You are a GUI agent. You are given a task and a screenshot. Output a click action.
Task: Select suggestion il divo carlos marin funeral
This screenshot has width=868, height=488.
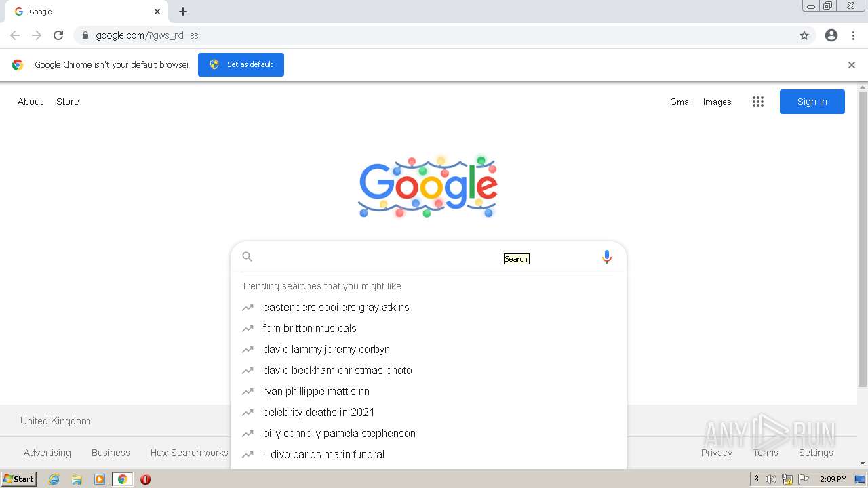324,455
